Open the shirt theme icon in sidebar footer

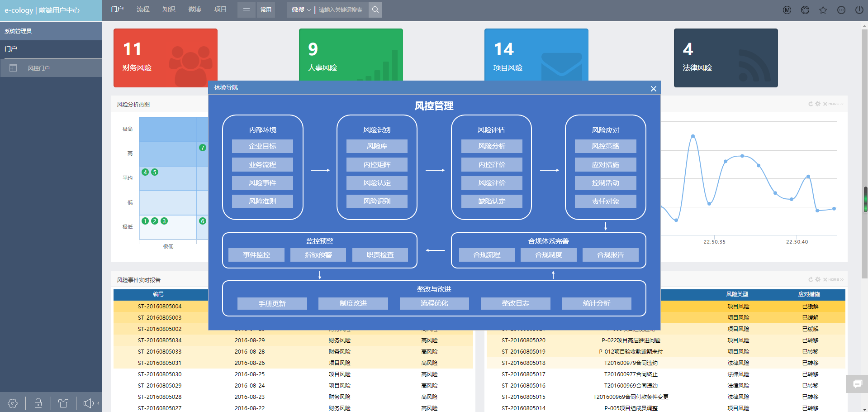63,403
